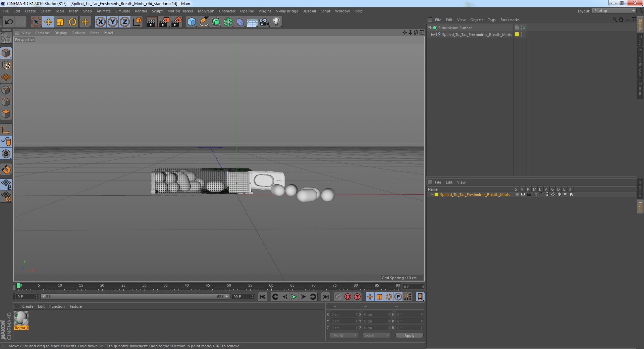Viewport: 644px width, 349px height.
Task: Toggle Subdivision Surface enable checkmark
Action: pos(525,28)
